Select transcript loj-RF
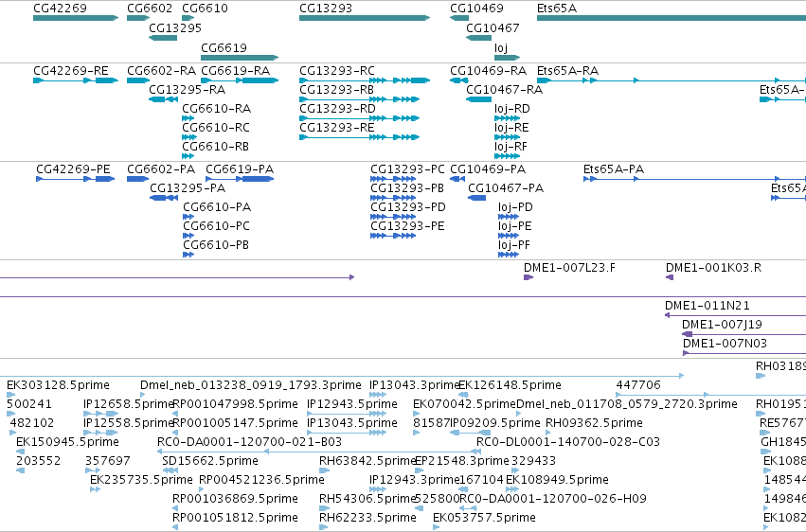 (x=507, y=156)
